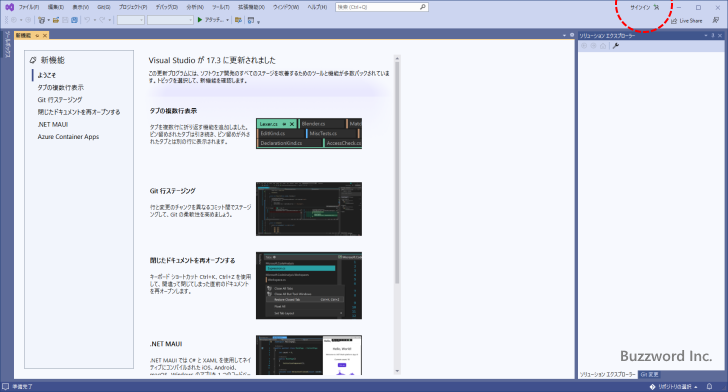Image resolution: width=728 pixels, height=392 pixels.
Task: Select Git 行ステージング in the sidebar
Action: pos(60,100)
